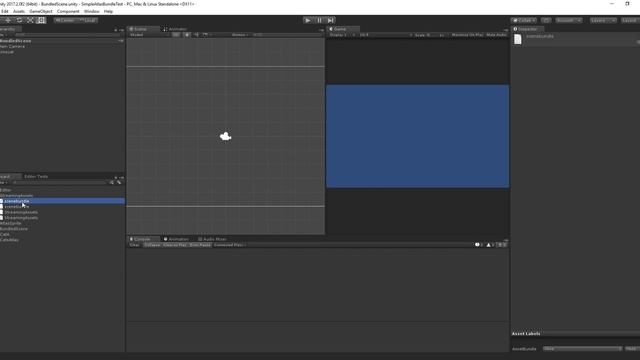Select the Rect Transform tool
The height and width of the screenshot is (360, 640).
coord(41,20)
